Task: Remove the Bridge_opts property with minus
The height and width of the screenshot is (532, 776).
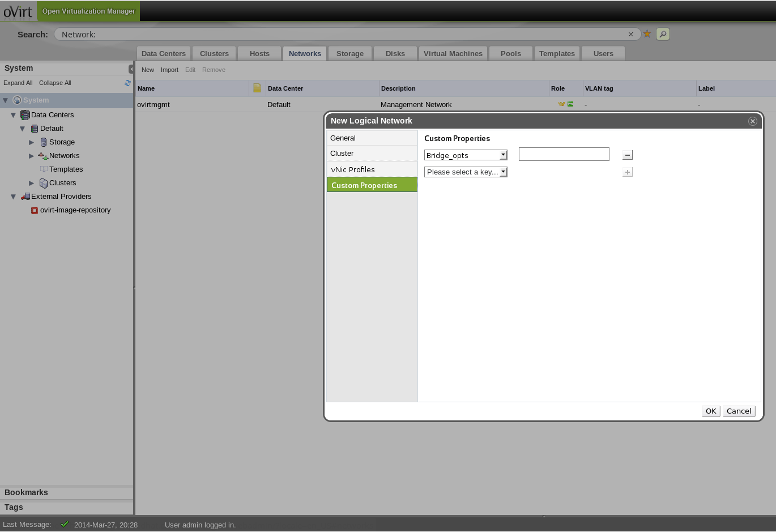Action: coord(627,155)
